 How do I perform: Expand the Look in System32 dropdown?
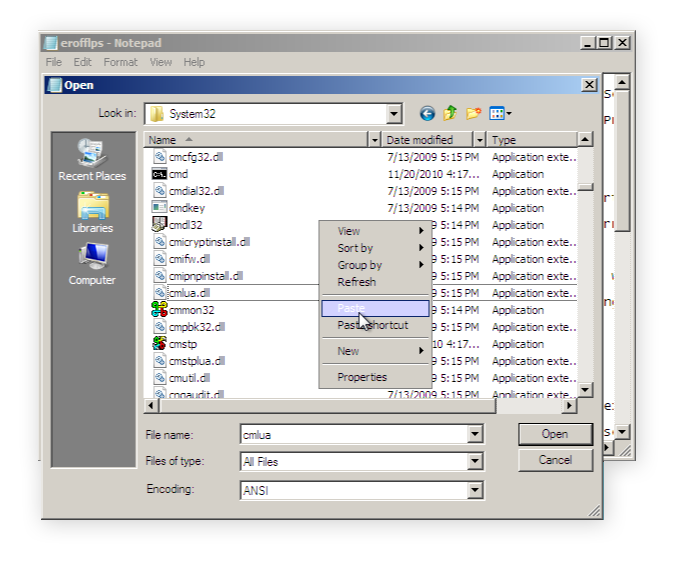click(x=394, y=114)
